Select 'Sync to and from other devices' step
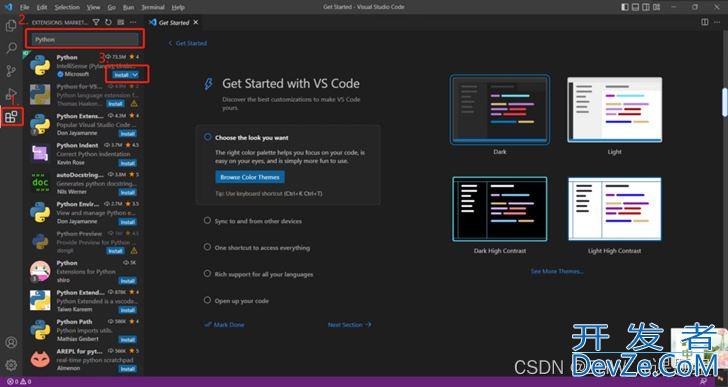This screenshot has width=728, height=387. coord(258,221)
